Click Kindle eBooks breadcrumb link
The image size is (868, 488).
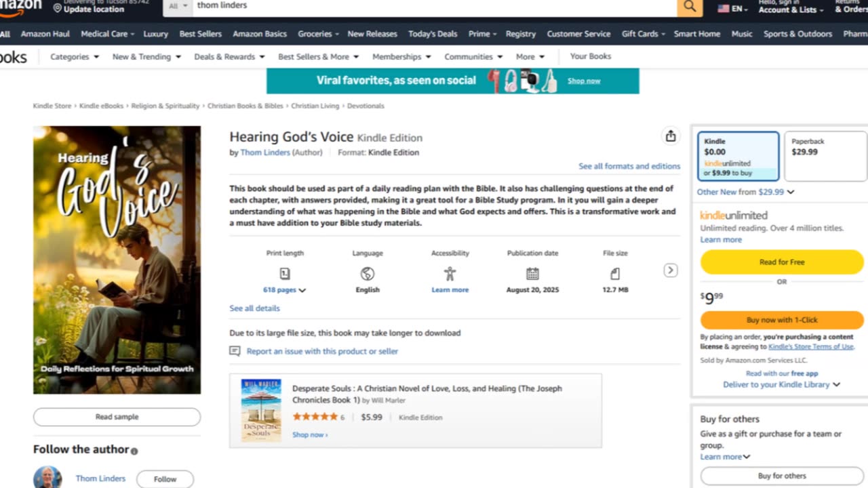(101, 106)
